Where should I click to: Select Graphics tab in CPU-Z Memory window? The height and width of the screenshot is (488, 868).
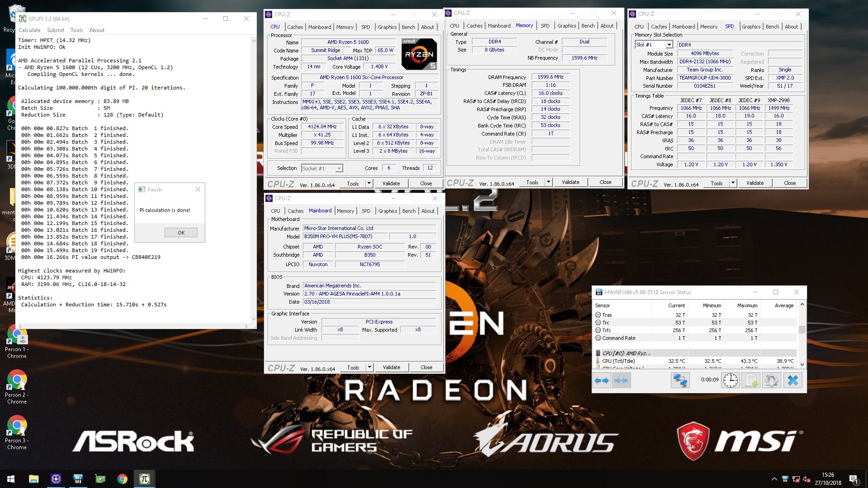566,26
